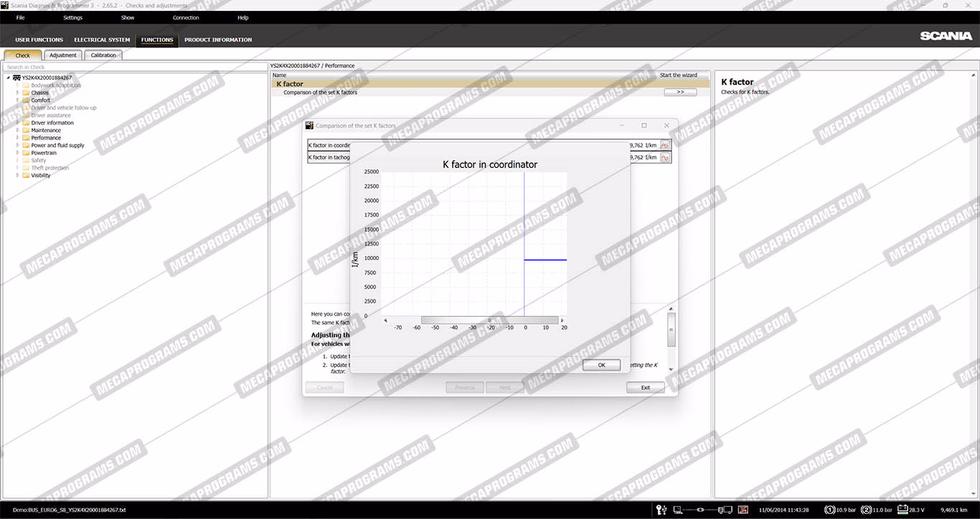Screen dimensions: 980x519
Task: Switch to the Calibration tab
Action: (x=103, y=55)
